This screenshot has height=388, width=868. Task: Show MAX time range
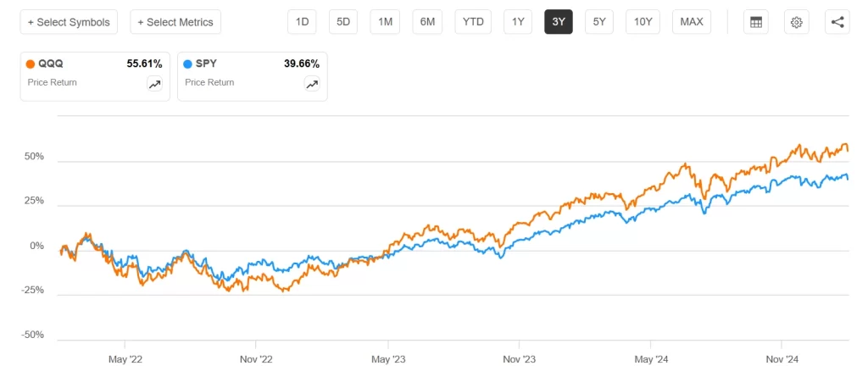tap(692, 22)
